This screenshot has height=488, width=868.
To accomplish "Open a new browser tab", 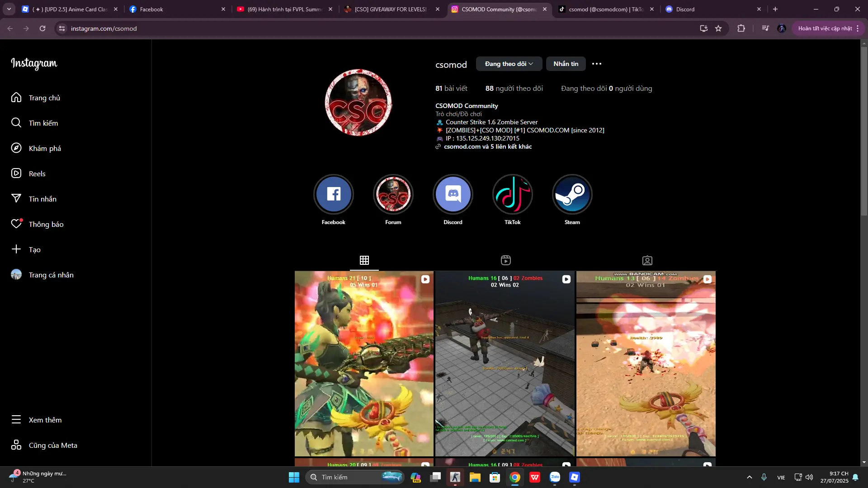I will 775,9.
